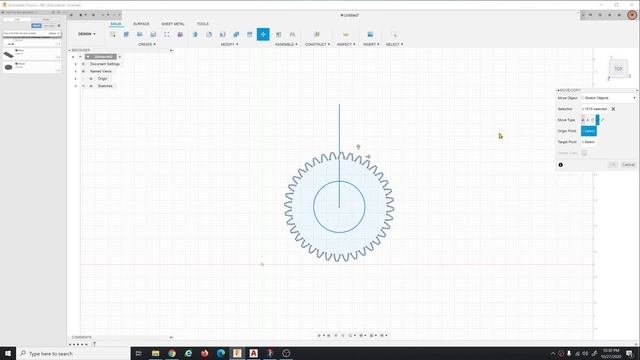Switch to the SOLID tab
The height and width of the screenshot is (360, 640).
click(x=116, y=24)
